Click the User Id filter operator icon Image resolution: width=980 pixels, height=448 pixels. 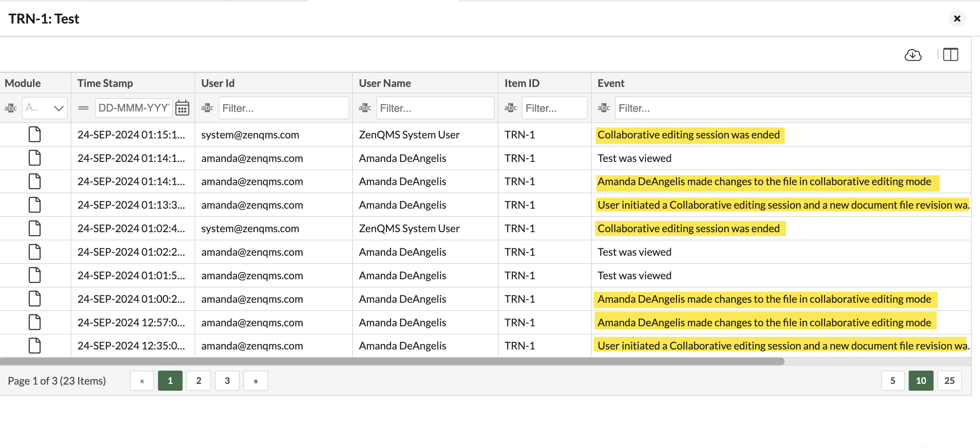pyautogui.click(x=207, y=108)
